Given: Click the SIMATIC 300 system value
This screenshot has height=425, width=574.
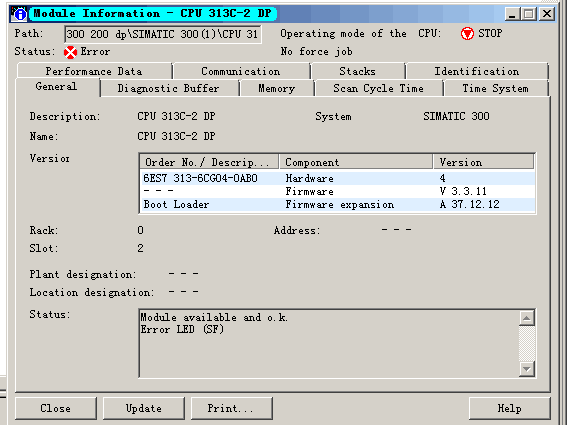Looking at the screenshot, I should click(x=456, y=116).
